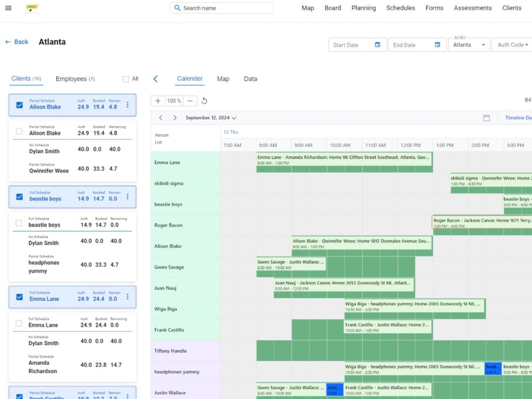Image resolution: width=532 pixels, height=399 pixels.
Task: Click the zoom in plus icon
Action: coord(157,101)
